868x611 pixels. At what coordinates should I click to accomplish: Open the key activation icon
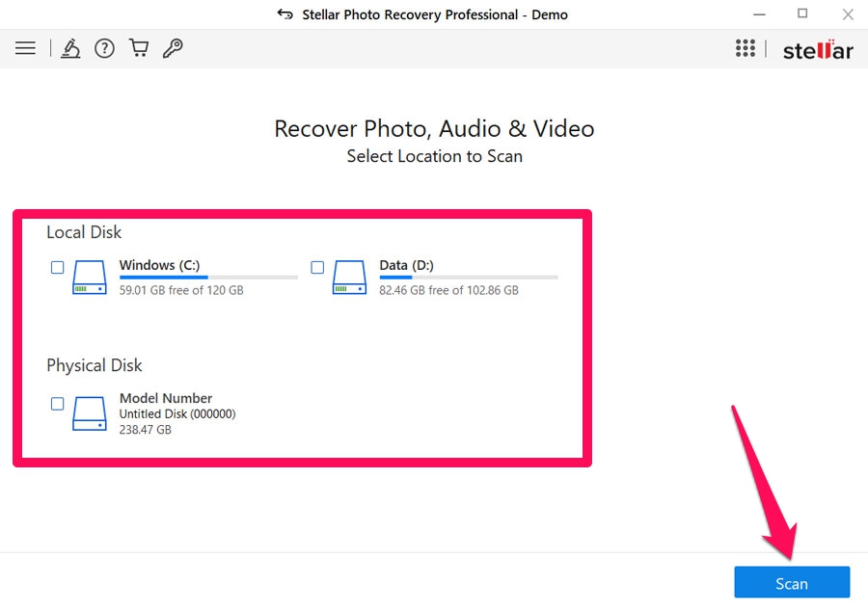(173, 48)
